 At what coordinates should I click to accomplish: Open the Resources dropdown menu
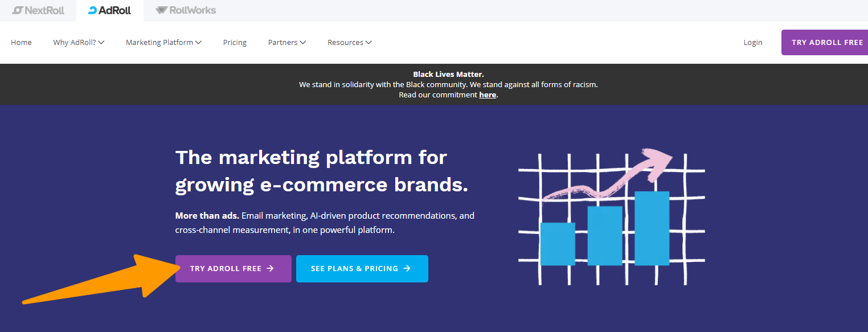point(350,43)
